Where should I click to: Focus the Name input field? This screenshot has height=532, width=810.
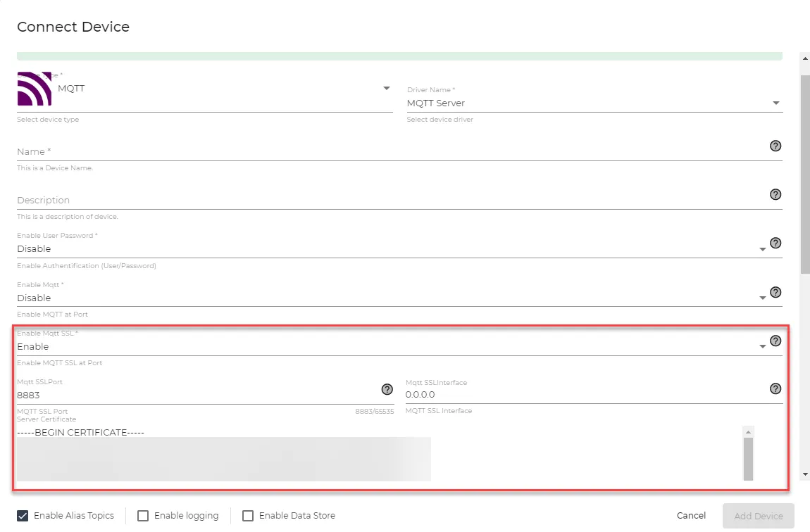pos(391,152)
